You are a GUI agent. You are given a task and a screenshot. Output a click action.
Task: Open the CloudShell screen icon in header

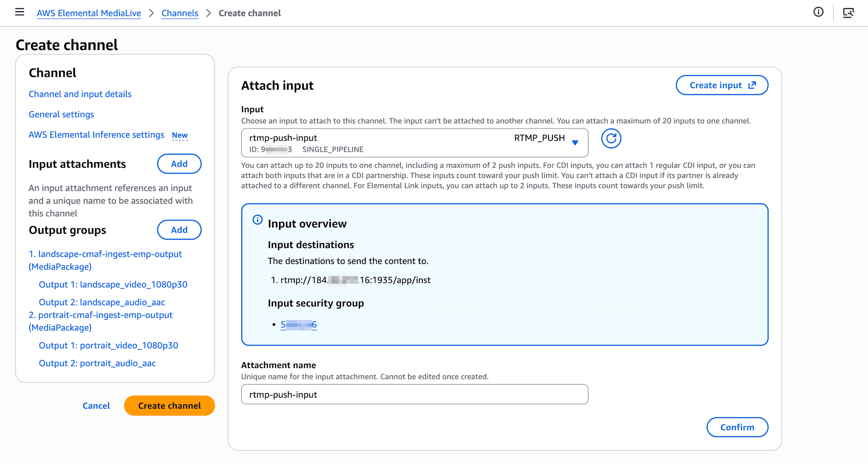pos(848,13)
